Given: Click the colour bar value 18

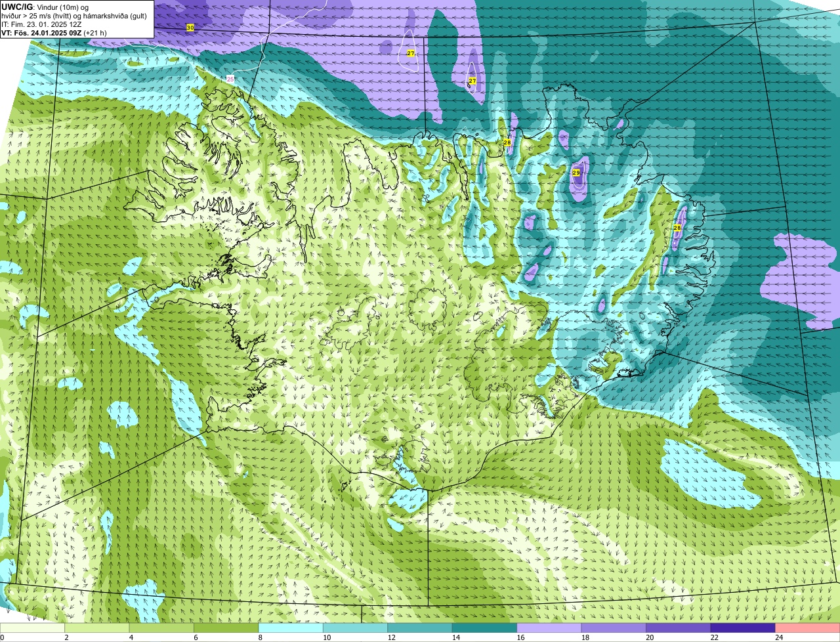Looking at the screenshot, I should [585, 637].
